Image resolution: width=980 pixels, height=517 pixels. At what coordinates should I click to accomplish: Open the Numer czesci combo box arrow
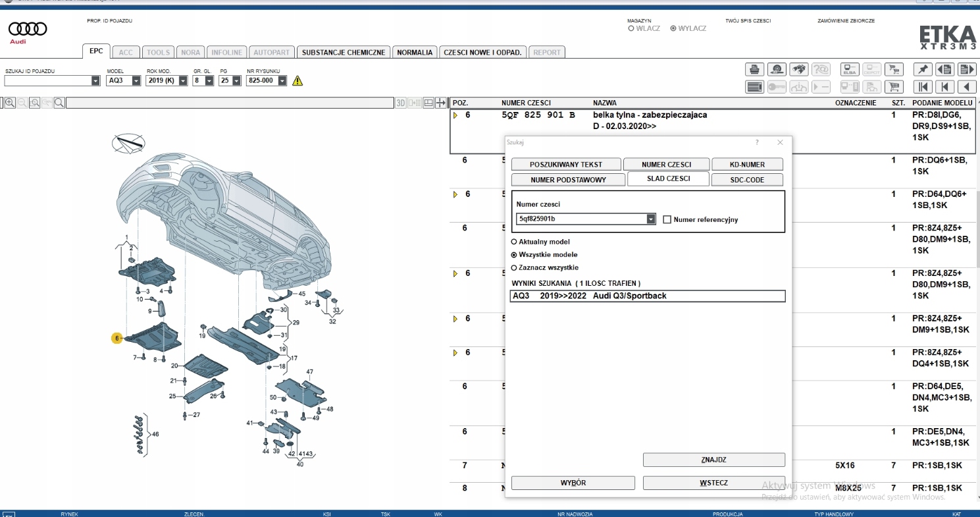click(651, 219)
